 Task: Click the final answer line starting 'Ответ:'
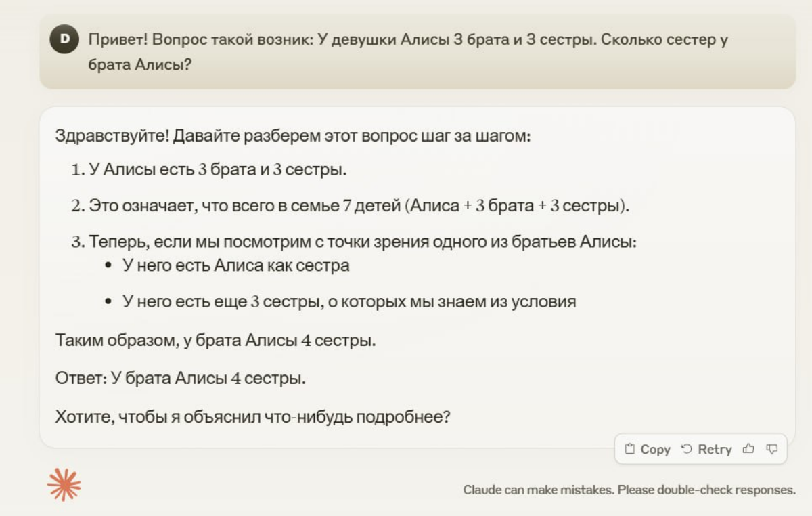tap(180, 379)
